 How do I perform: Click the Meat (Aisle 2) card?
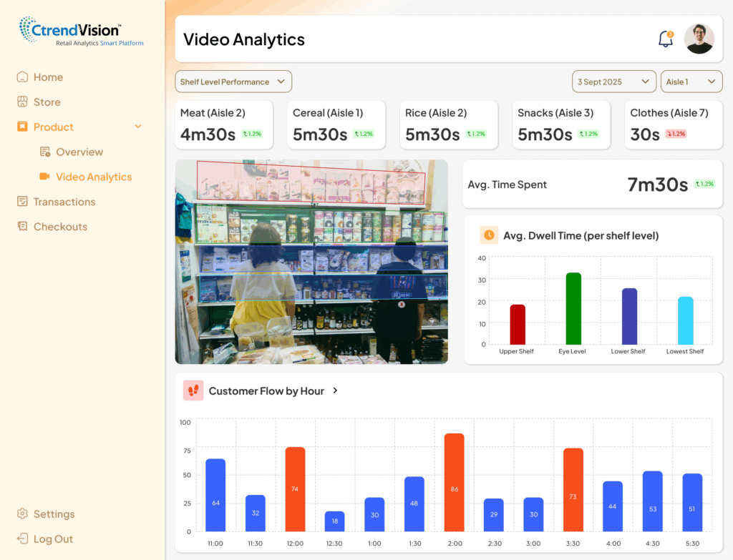(x=224, y=125)
